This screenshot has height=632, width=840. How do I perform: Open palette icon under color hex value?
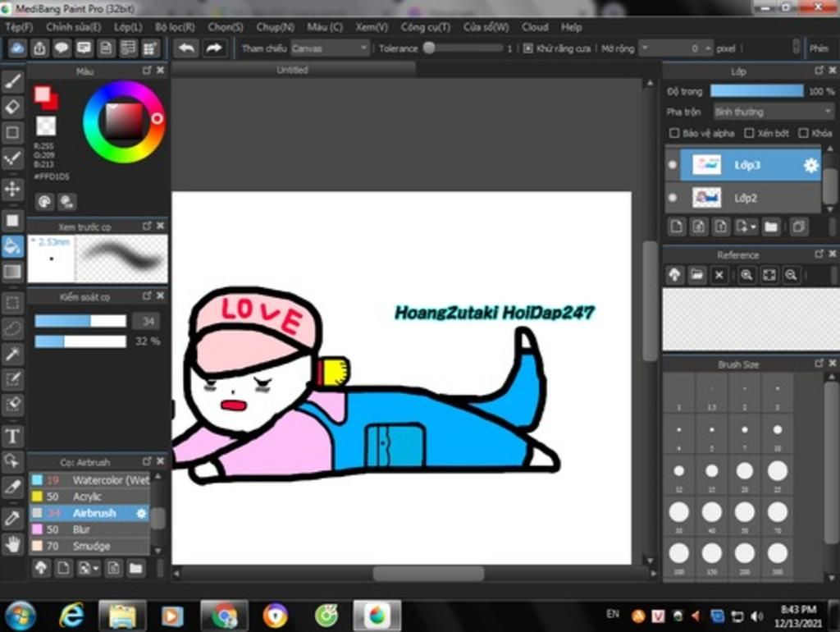point(44,202)
